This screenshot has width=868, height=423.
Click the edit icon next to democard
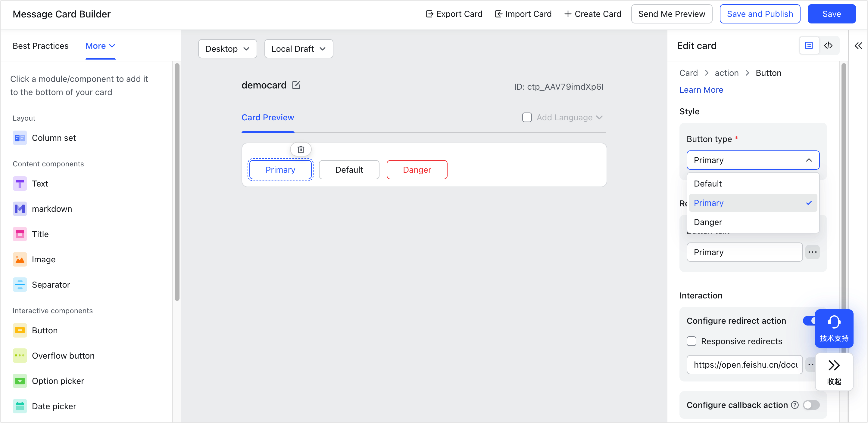pos(296,85)
